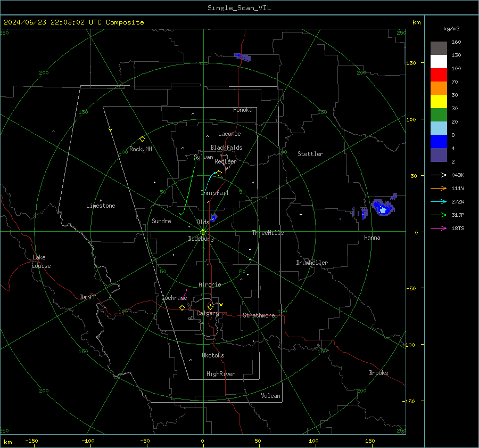This screenshot has height=448, width=479.
Task: Click the cyan 27ZW storm track line
Action: [209, 183]
